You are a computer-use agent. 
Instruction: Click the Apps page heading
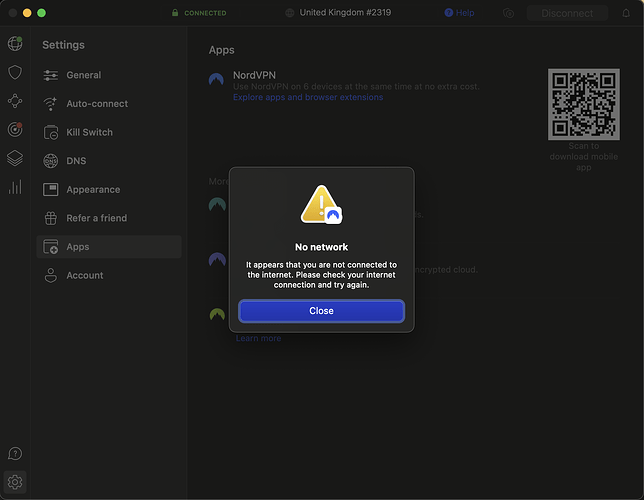tap(221, 50)
